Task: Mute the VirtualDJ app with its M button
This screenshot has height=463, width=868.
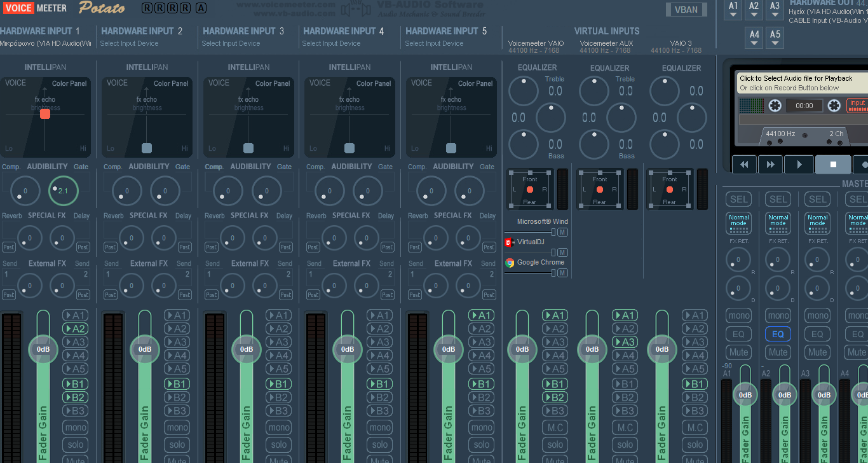Action: point(562,252)
